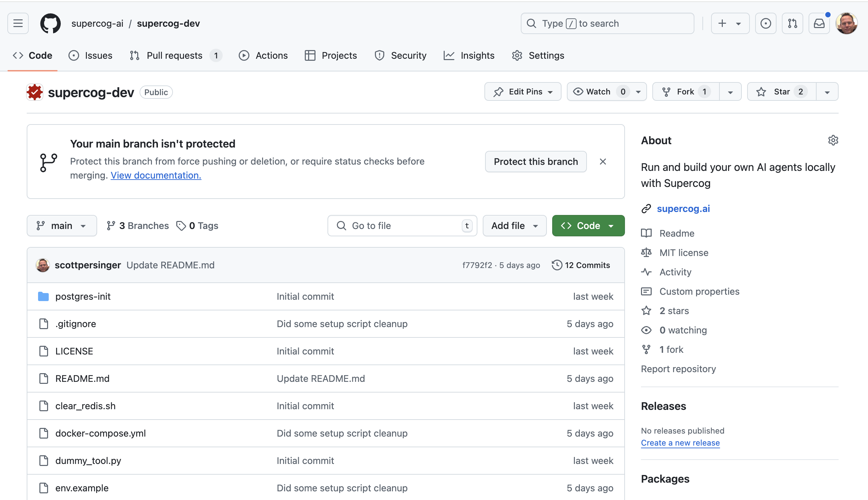
Task: Open the About section settings gear
Action: [833, 141]
